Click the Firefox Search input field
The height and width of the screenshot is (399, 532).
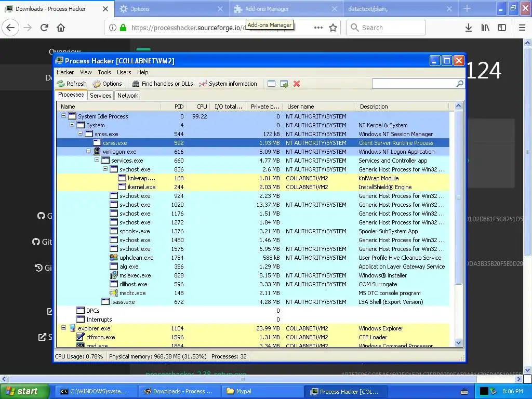386,28
